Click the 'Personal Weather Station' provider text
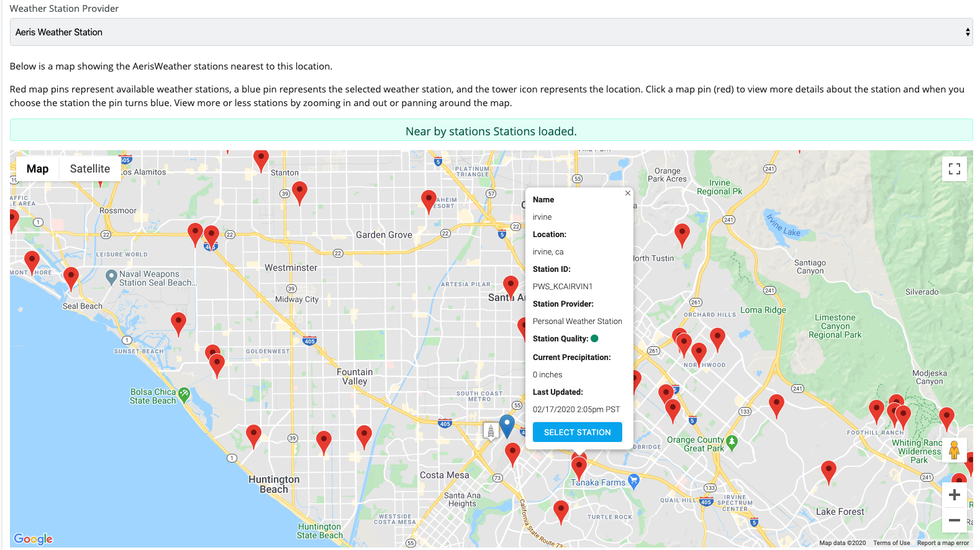The image size is (980, 550). (x=578, y=322)
